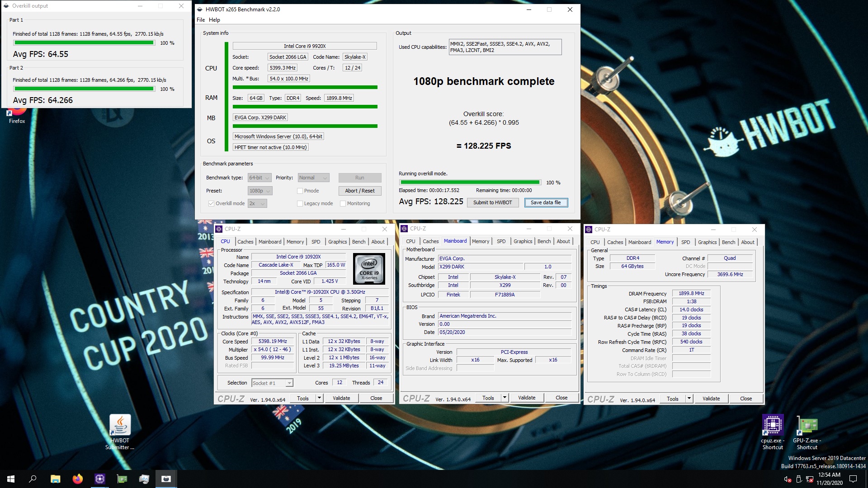Open About tab in CPU-Z Mainboard window
Image resolution: width=868 pixels, height=488 pixels.
[563, 241]
